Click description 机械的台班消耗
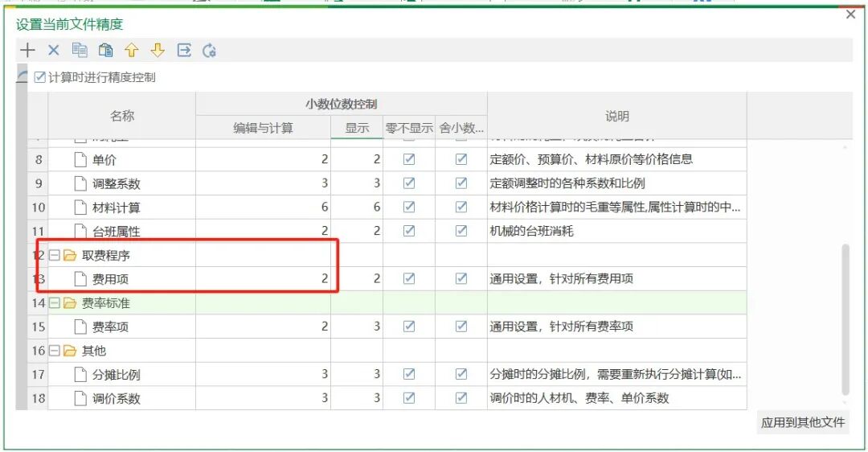Image resolution: width=868 pixels, height=452 pixels. [x=531, y=231]
